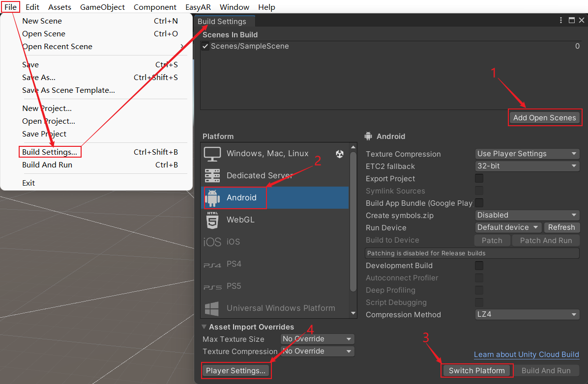This screenshot has height=384, width=588.
Task: Expand Open Recent Scene submenu
Action: click(x=104, y=47)
